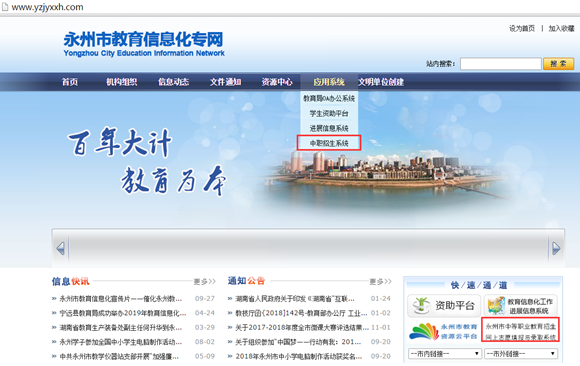Open the 资助平台 quick-access icon

pos(444,305)
